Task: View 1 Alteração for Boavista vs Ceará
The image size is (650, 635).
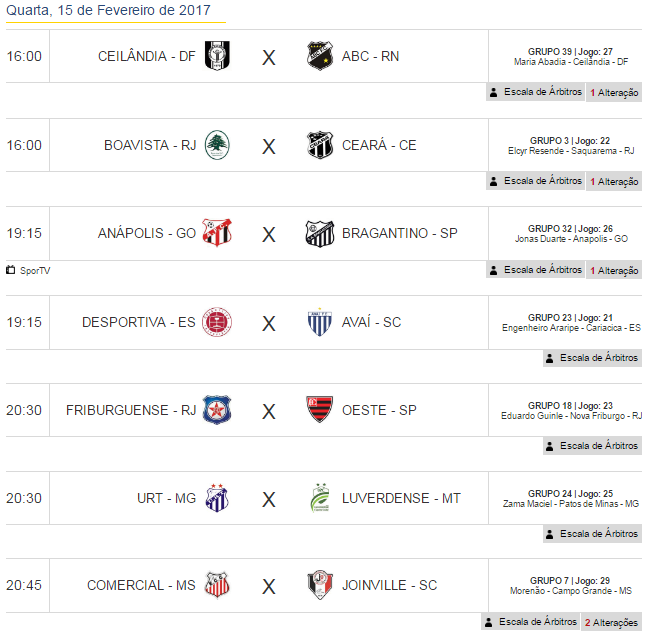Action: 614,181
